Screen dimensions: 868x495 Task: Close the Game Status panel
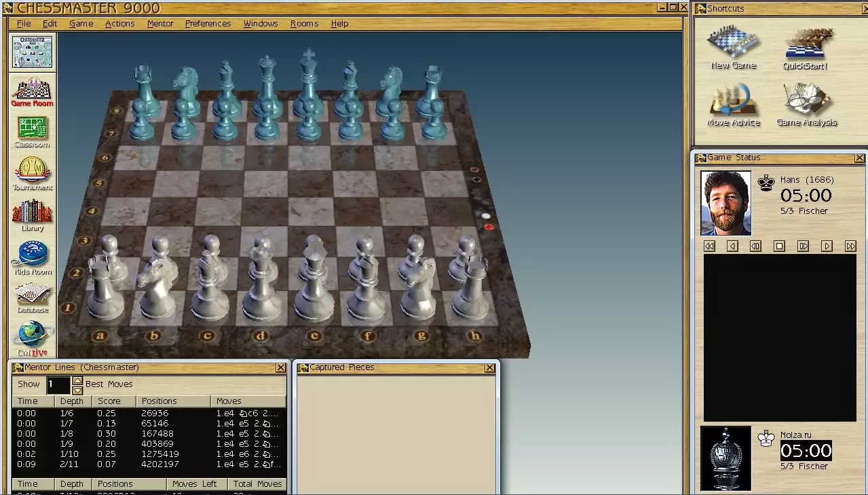pos(859,158)
